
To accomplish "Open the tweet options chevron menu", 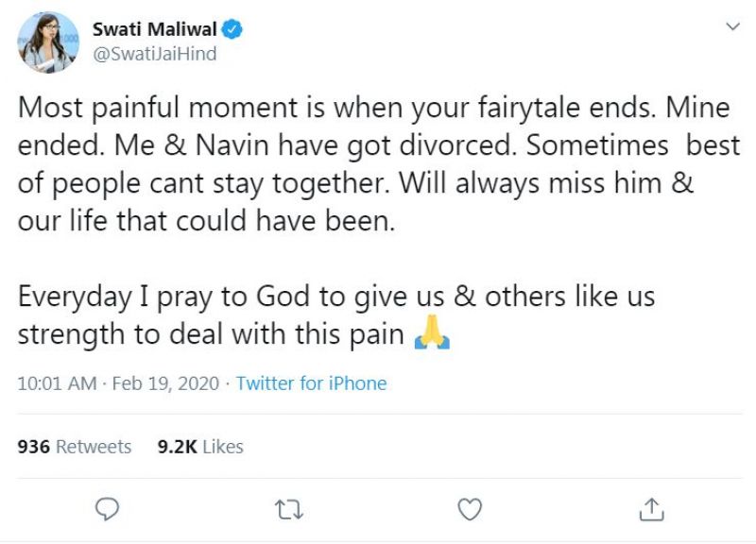I will 731,27.
